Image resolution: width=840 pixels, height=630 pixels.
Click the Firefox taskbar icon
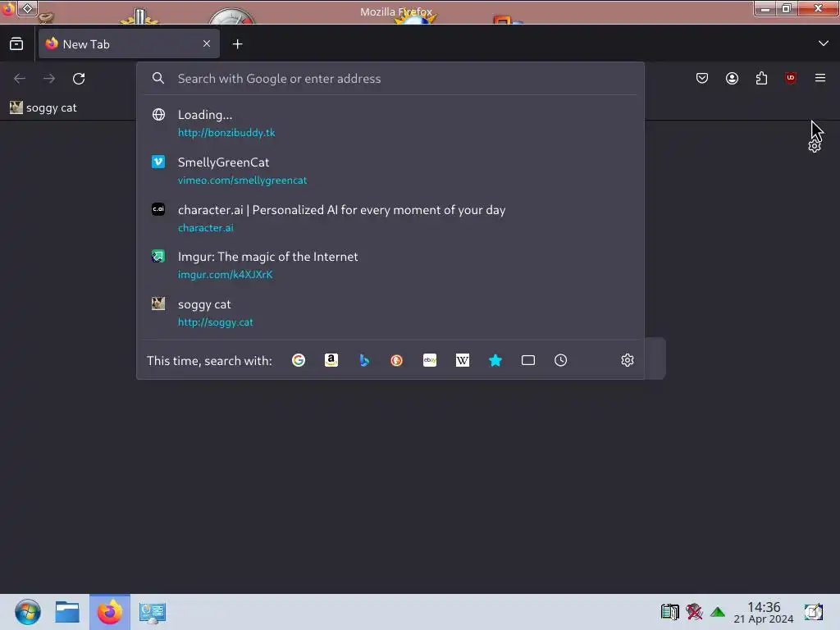(x=110, y=612)
